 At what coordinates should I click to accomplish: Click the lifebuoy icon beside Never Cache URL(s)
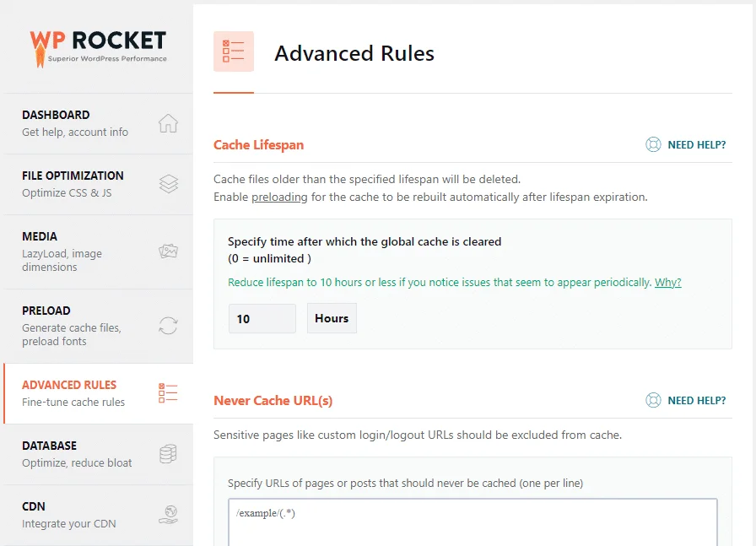pos(653,400)
